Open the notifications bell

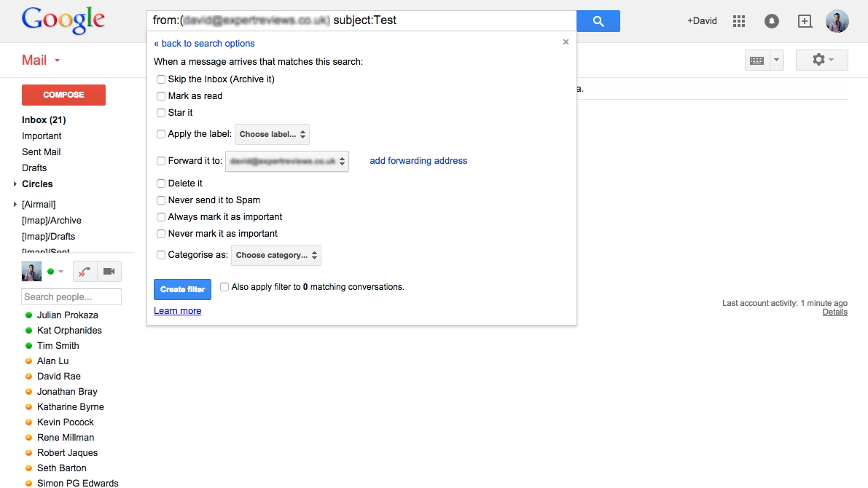coord(771,21)
